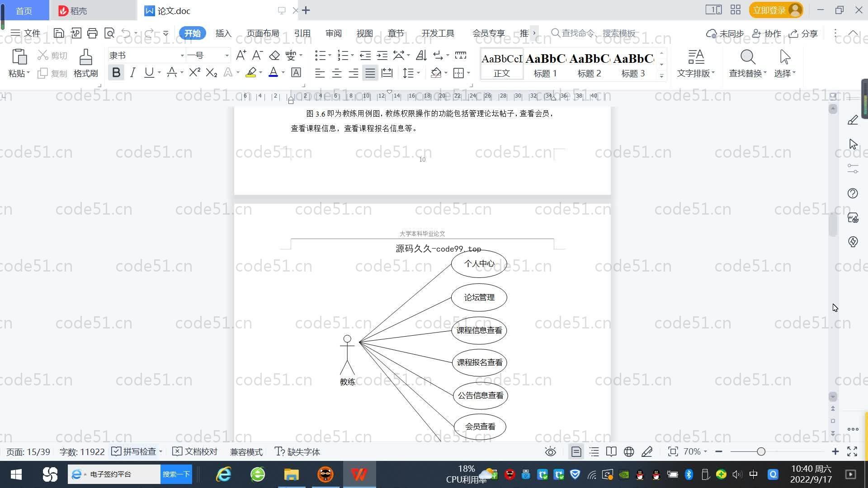This screenshot has width=868, height=488.
Task: Switch to the 稻壳 document tab
Action: click(92, 10)
